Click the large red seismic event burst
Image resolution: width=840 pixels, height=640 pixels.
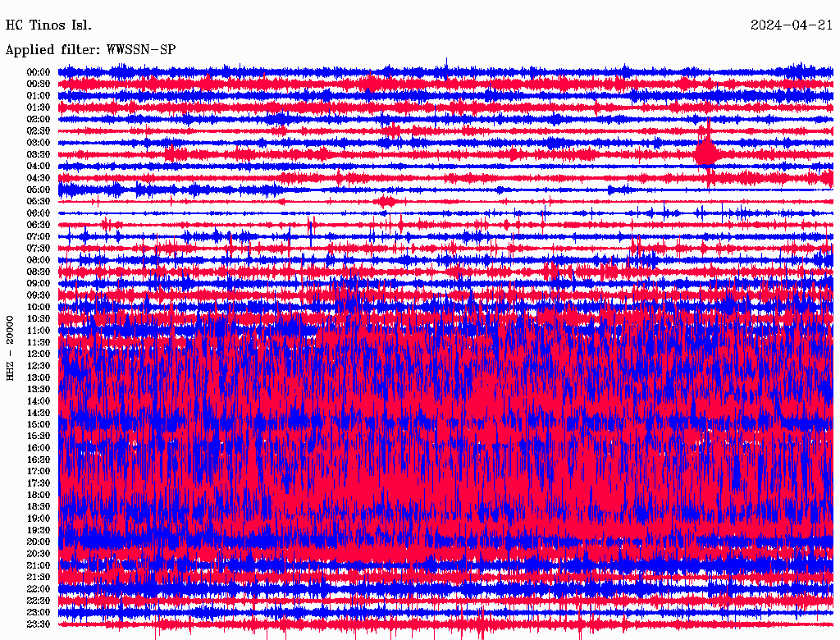click(x=705, y=153)
